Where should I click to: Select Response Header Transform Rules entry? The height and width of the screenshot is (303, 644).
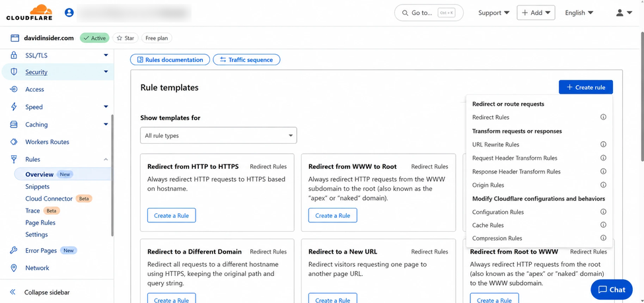tap(517, 171)
